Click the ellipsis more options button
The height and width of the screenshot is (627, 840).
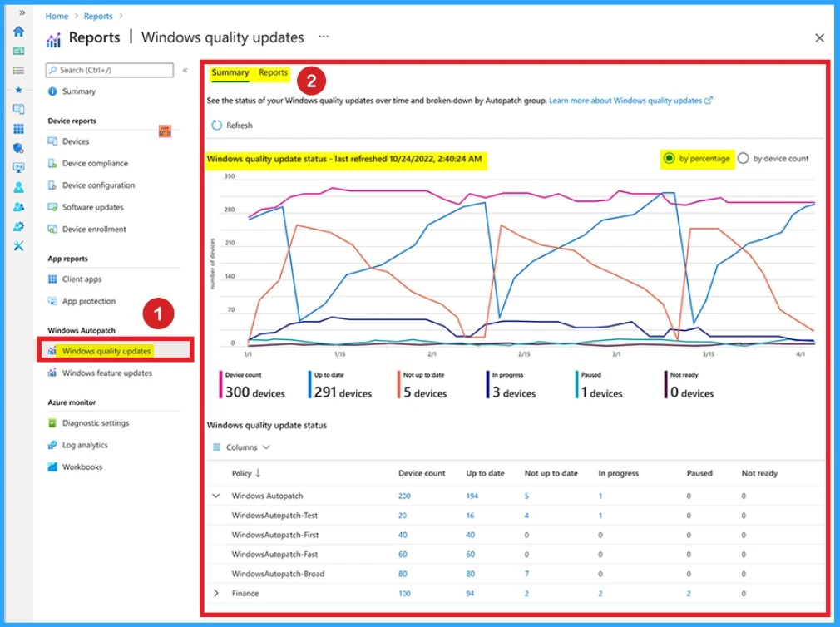point(324,37)
